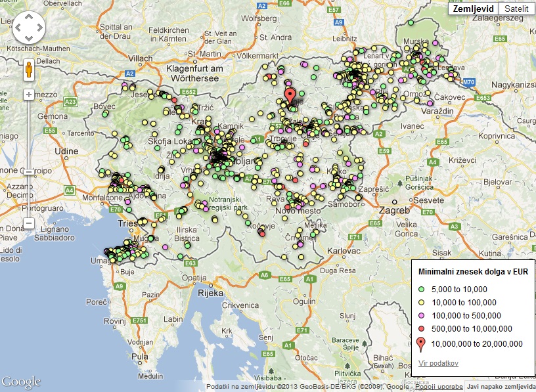Pan the map down with the arrow
The image size is (536, 392).
point(29,40)
